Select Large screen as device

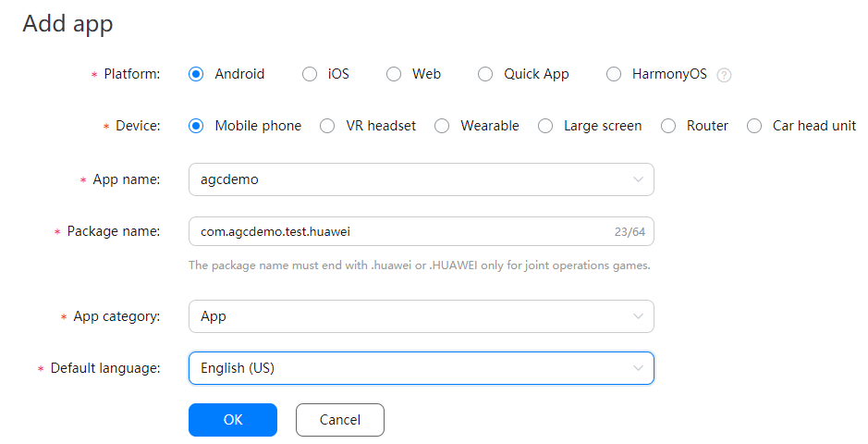[545, 126]
